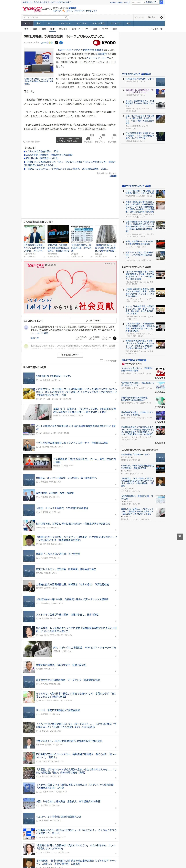Open 大和証G、オリックス銀買収 3700億円 article

point(66,478)
